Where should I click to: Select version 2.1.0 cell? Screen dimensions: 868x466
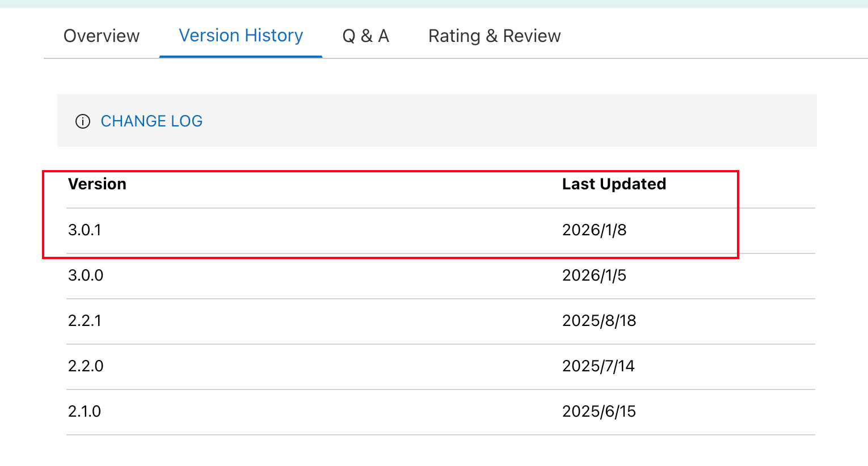85,411
